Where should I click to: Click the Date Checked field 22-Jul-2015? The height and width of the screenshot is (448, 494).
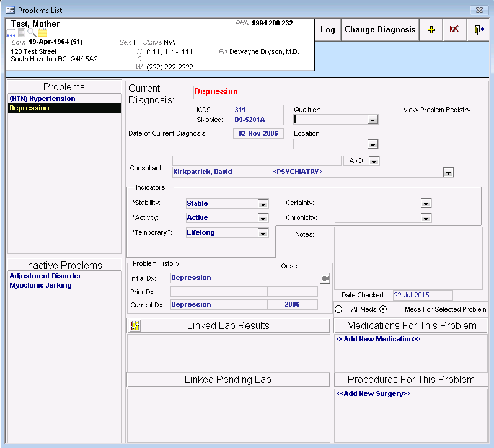[423, 295]
